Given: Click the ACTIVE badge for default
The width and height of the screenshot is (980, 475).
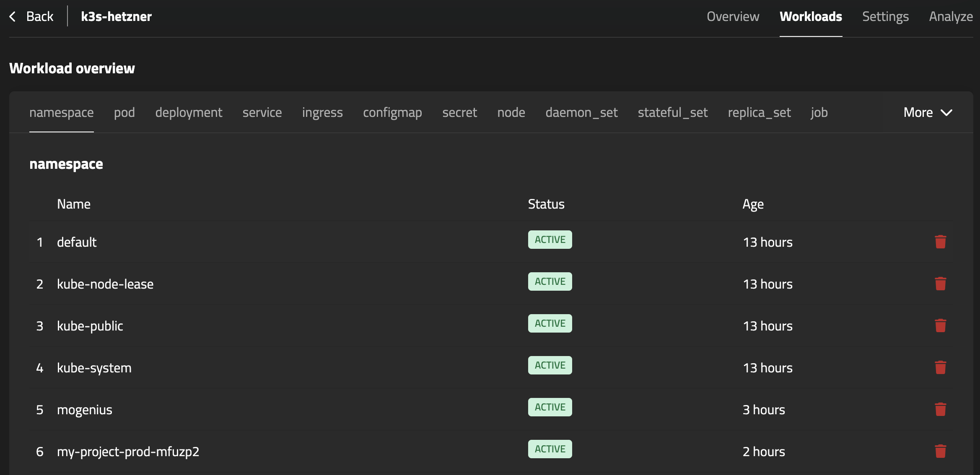Looking at the screenshot, I should [x=550, y=240].
